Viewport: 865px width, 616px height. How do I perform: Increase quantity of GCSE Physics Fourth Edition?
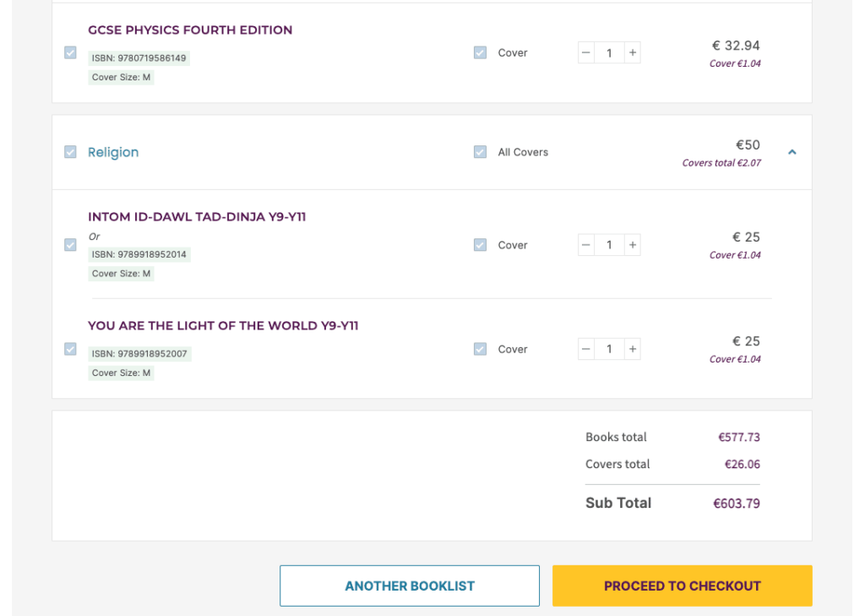click(632, 53)
